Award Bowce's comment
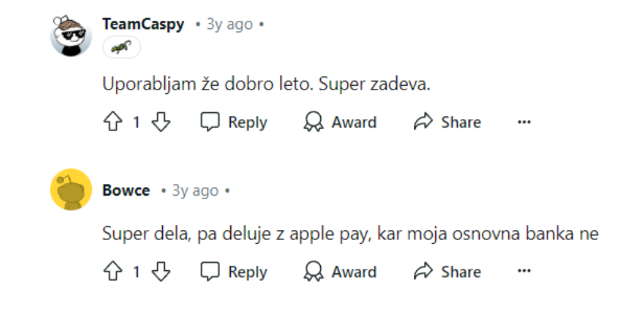644x313 pixels. coord(340,272)
